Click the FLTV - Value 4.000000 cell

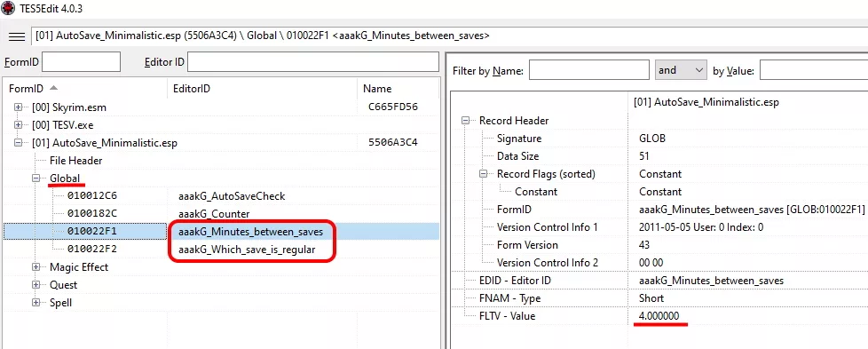(x=659, y=316)
